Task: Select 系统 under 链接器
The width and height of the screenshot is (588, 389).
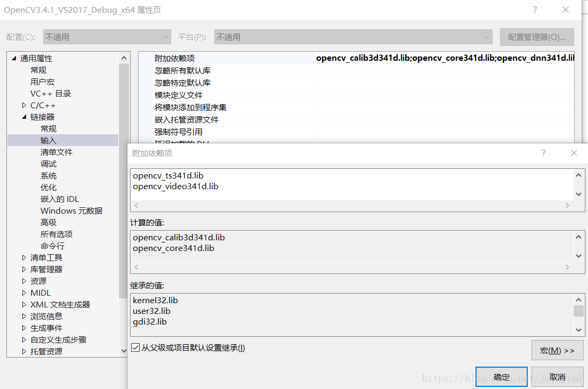Action: click(49, 175)
